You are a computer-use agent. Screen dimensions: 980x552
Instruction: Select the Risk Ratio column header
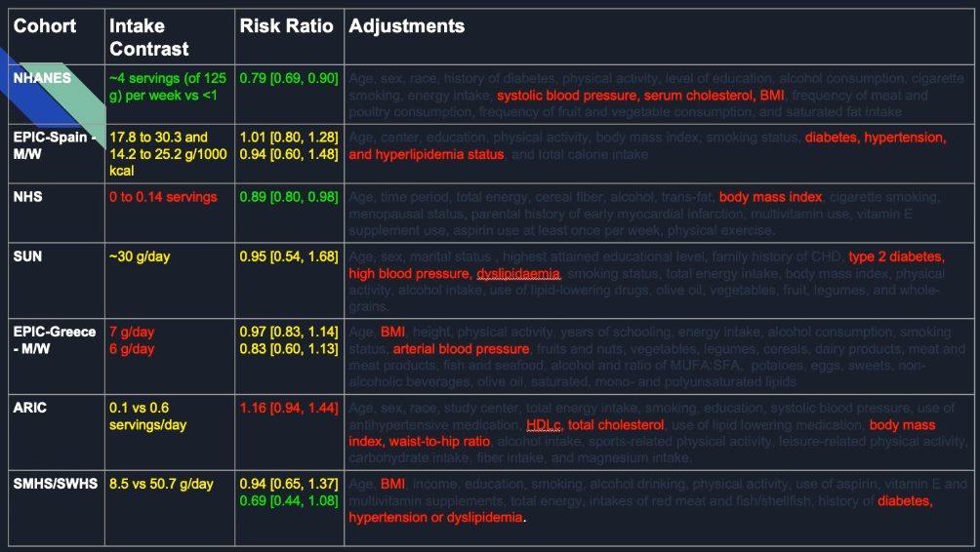tap(289, 36)
